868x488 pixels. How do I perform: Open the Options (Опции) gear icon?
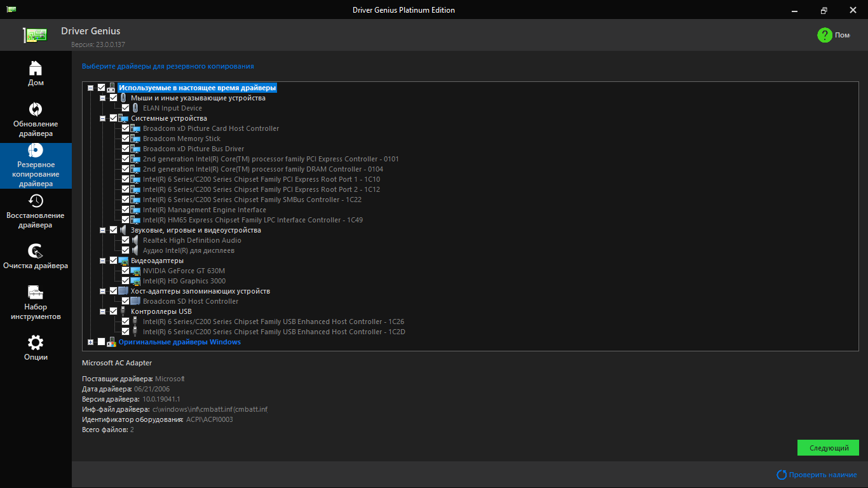[x=36, y=342]
